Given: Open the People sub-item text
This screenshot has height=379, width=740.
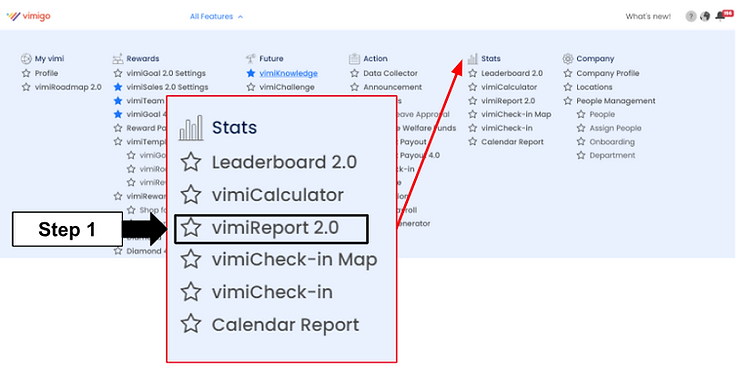Looking at the screenshot, I should click(602, 114).
